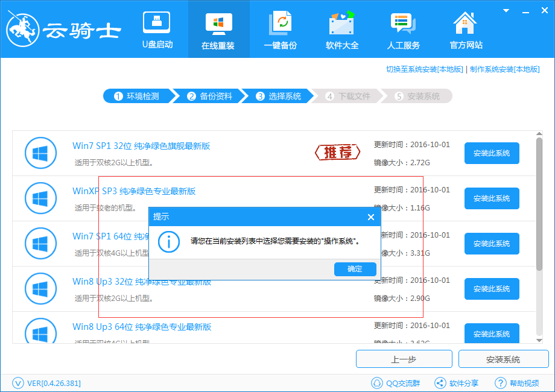Select the Win7 SP1 32位 Windows logo

[x=40, y=153]
